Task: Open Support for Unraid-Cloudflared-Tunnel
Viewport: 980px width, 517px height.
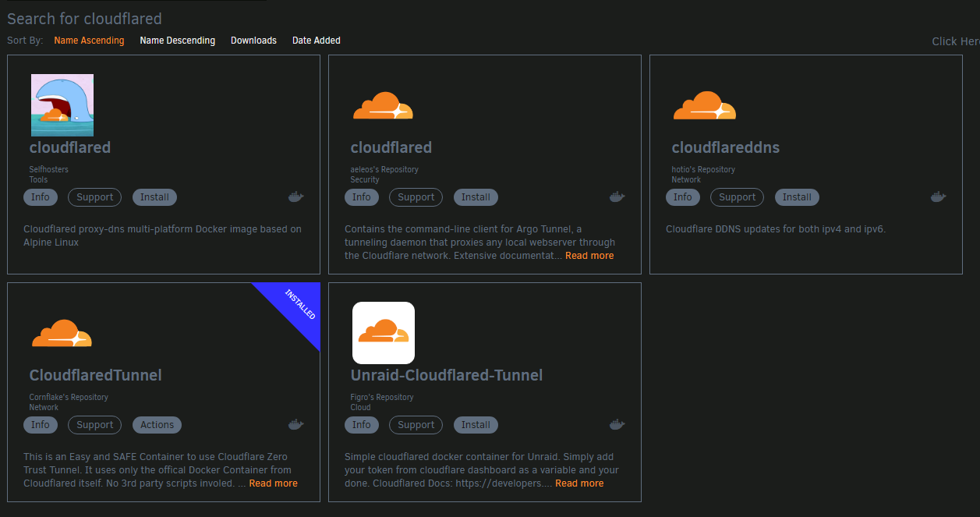Action: click(x=416, y=425)
